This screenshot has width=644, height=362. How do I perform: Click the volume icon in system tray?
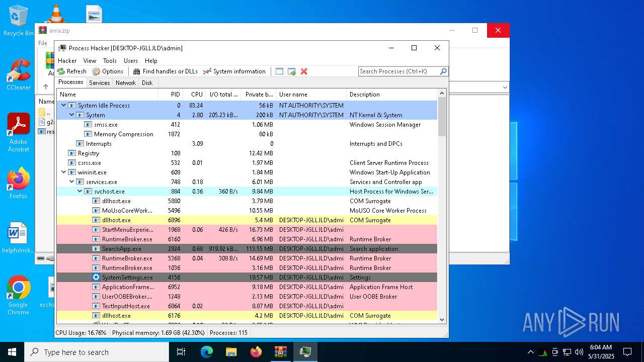579,352
